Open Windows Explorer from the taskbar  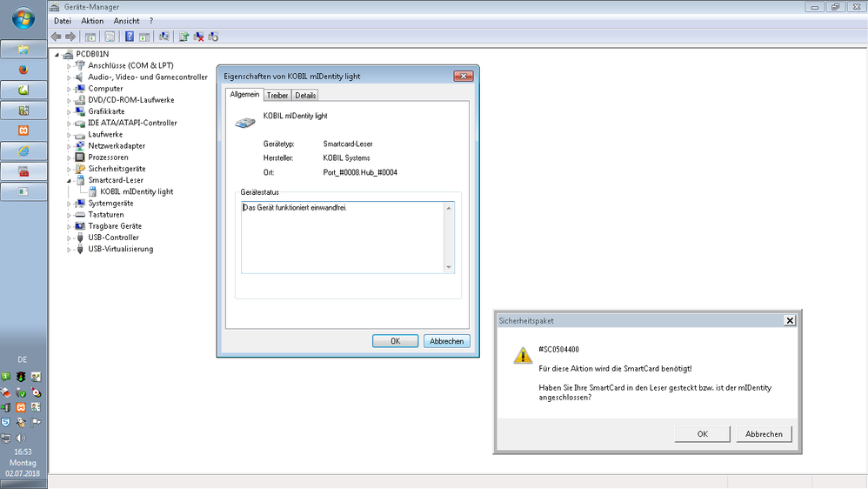click(x=23, y=50)
